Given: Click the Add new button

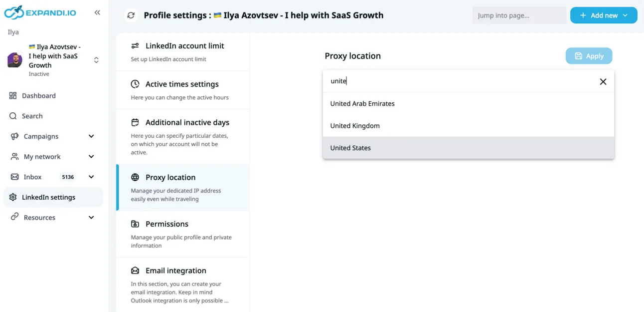Looking at the screenshot, I should (604, 15).
